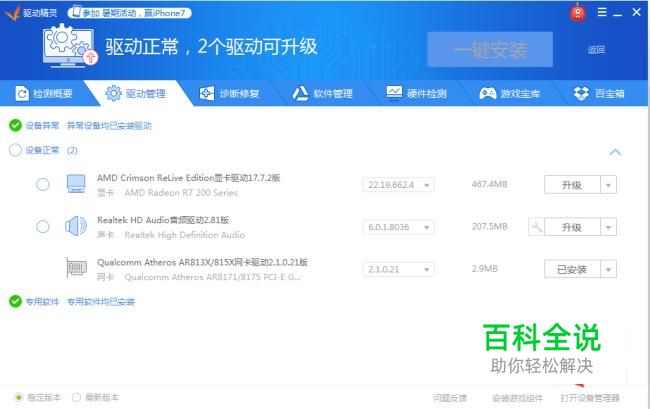
Task: Click the red mascot avatar icon
Action: pos(577,13)
